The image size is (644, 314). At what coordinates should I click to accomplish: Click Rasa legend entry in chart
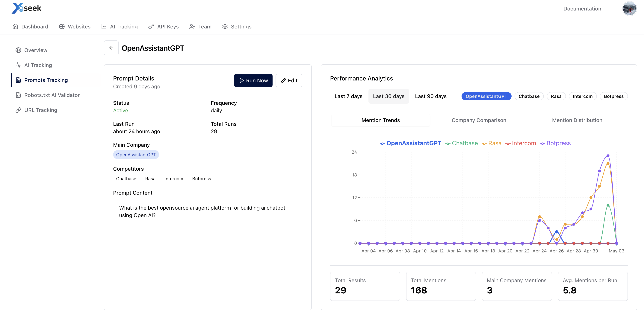(492, 143)
